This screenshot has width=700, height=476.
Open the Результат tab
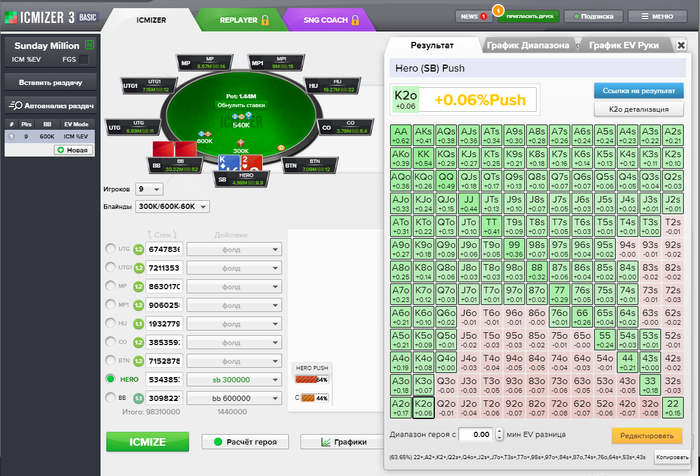click(432, 45)
